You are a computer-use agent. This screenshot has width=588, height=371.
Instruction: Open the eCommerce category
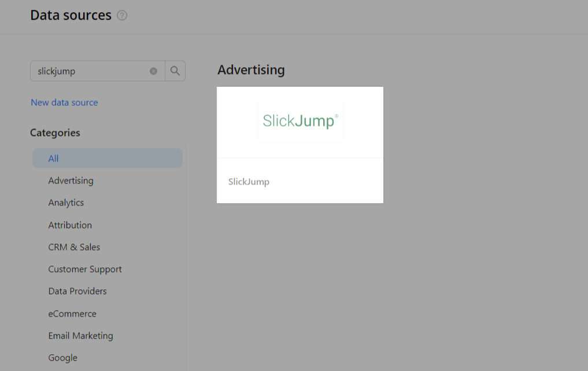[72, 314]
